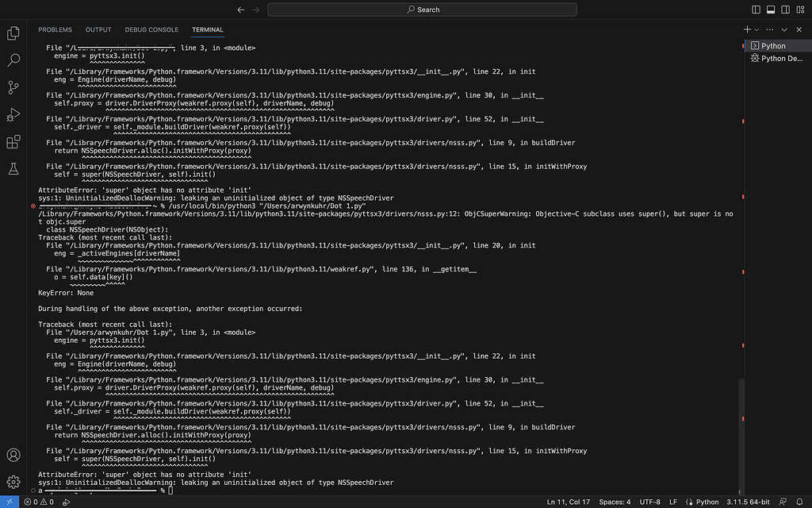This screenshot has width=812, height=508.
Task: Switch to the DEBUG CONSOLE tab
Action: tap(151, 29)
